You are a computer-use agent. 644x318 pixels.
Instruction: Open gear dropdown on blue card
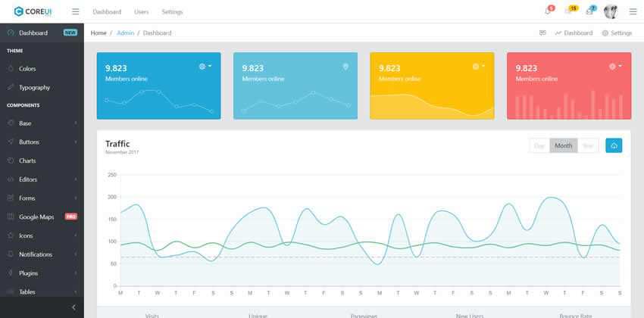point(205,67)
